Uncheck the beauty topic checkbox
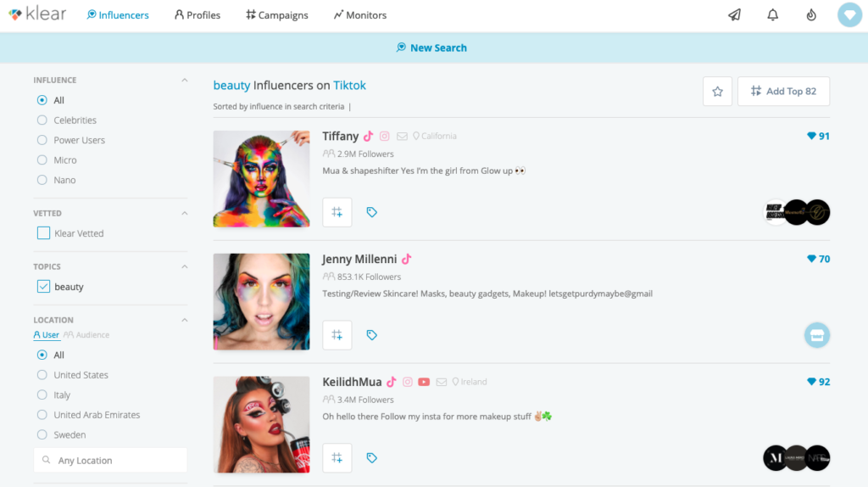The image size is (868, 487). pyautogui.click(x=43, y=287)
